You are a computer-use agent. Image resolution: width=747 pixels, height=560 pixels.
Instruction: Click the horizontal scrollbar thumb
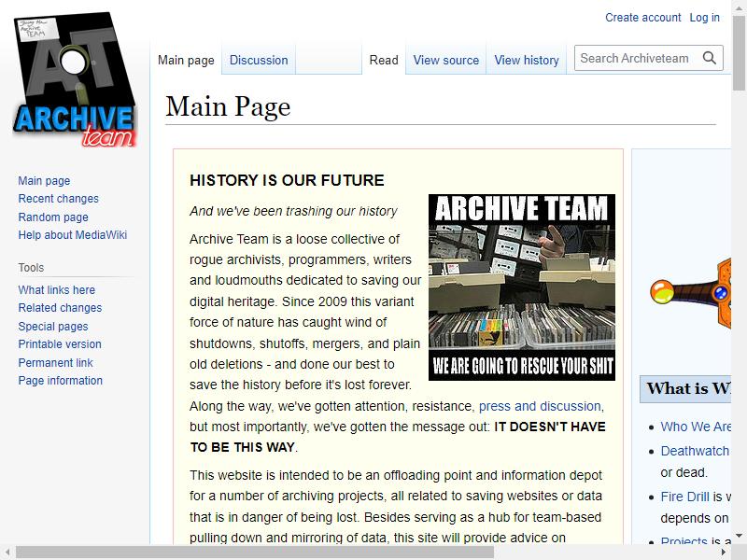coord(255,553)
